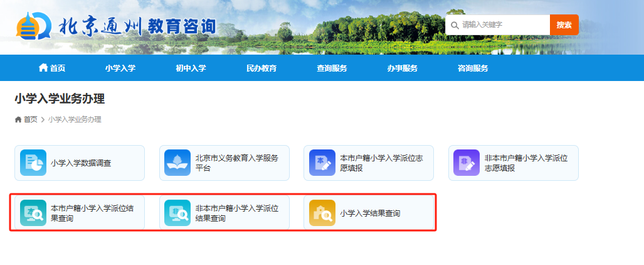Click breadcrumb text 小学入学业务办理
Image resolution: width=644 pixels, height=265 pixels.
(75, 120)
